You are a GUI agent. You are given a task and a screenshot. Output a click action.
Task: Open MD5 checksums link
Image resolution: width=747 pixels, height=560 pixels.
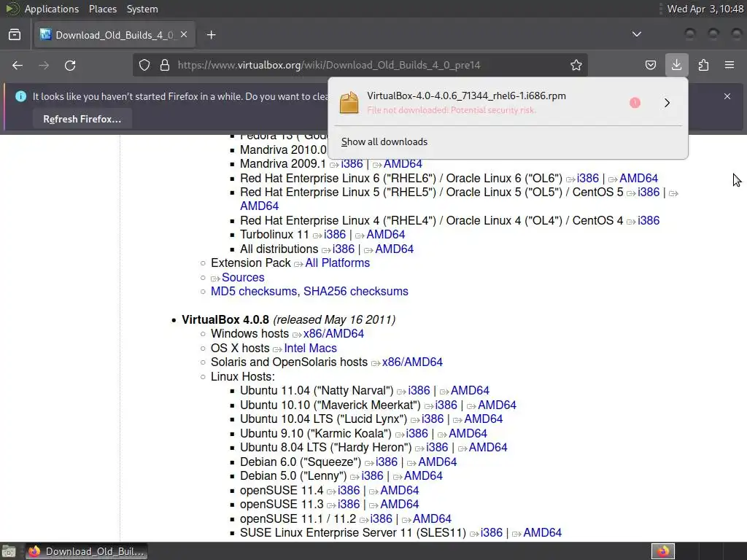click(x=255, y=291)
